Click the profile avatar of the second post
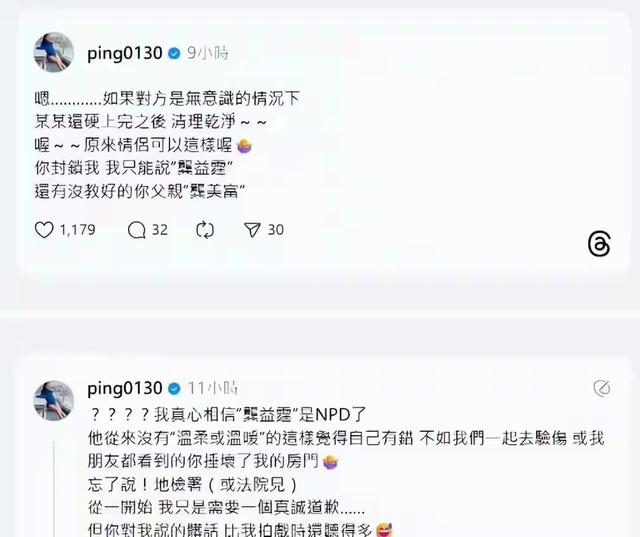The height and width of the screenshot is (537, 640). [53, 401]
